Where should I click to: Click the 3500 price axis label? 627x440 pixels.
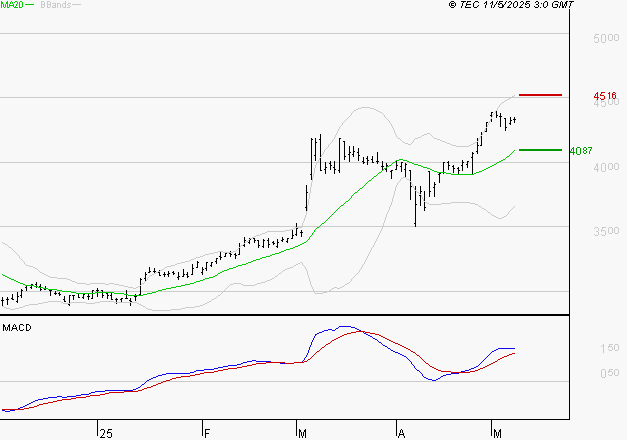(x=606, y=231)
